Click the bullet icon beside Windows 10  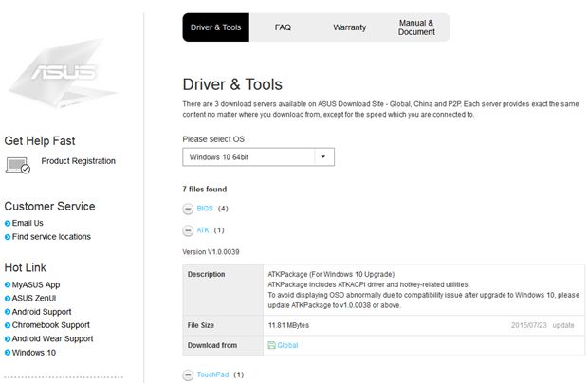[x=8, y=353]
